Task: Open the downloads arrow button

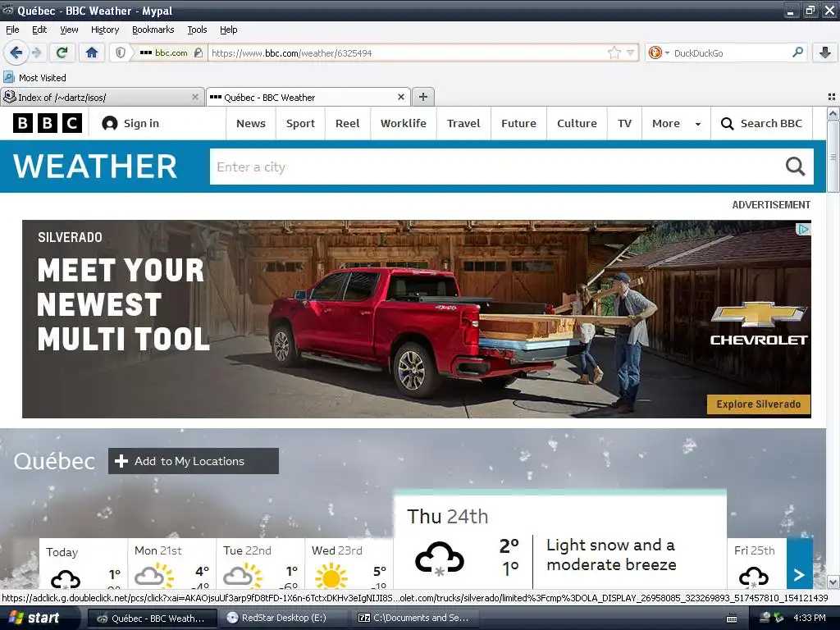Action: coord(825,52)
